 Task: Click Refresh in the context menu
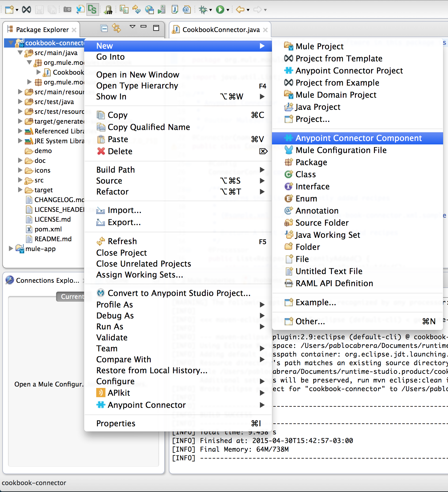(x=122, y=241)
